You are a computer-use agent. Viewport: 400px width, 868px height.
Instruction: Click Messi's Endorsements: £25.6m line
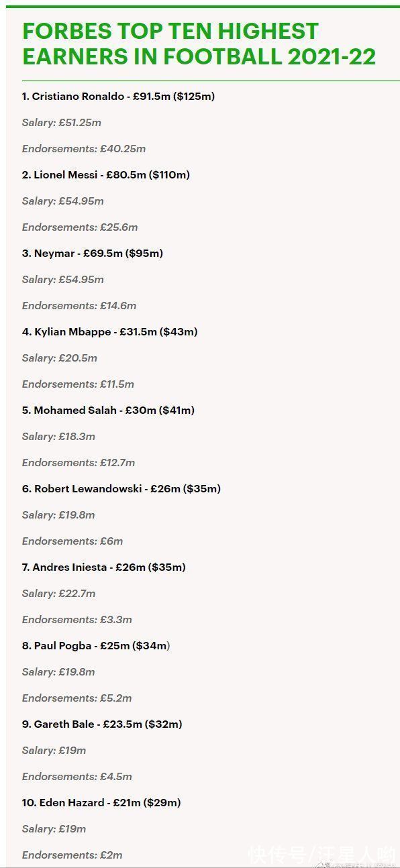tap(80, 227)
